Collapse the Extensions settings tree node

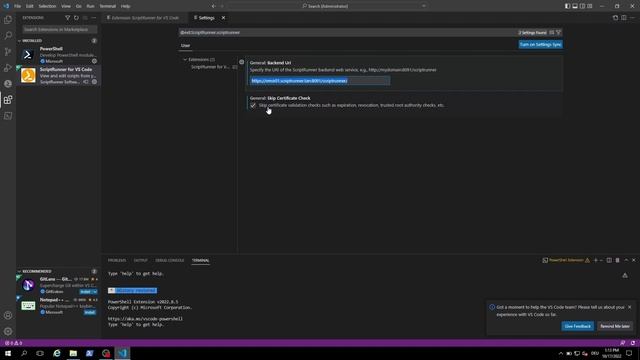coord(185,60)
